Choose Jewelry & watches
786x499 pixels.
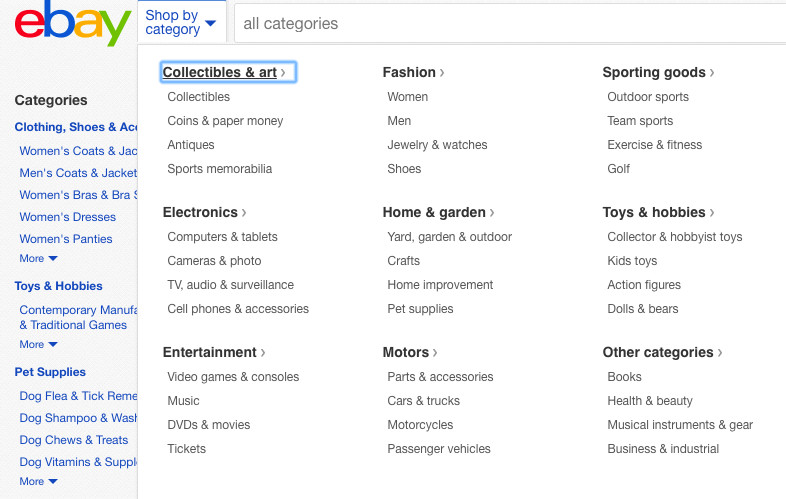[437, 145]
